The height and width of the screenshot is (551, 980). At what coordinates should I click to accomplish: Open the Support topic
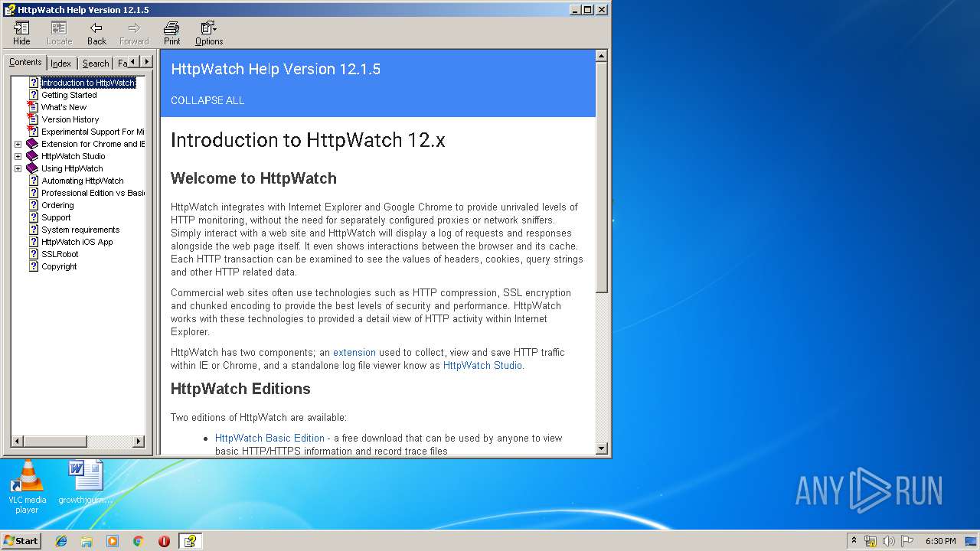tap(56, 217)
